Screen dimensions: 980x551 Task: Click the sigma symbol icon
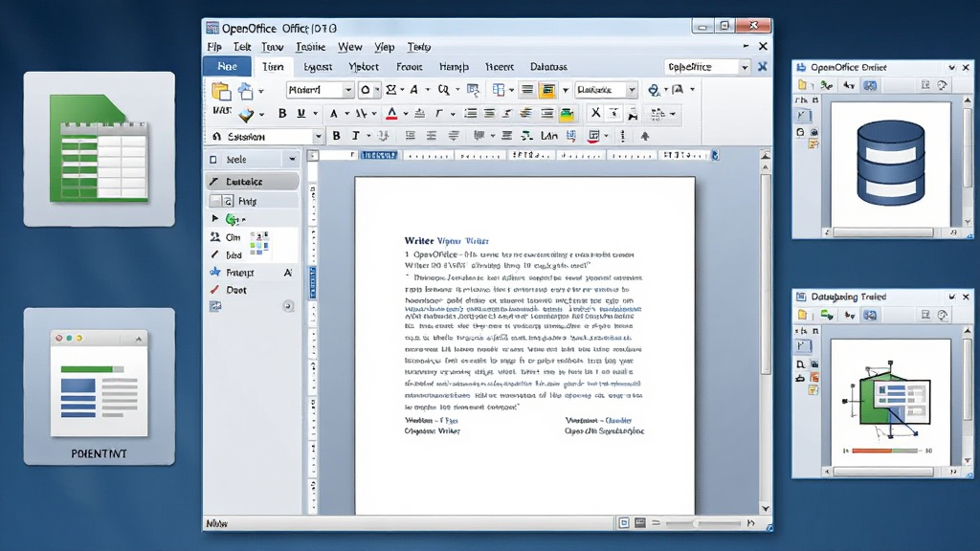coord(390,90)
